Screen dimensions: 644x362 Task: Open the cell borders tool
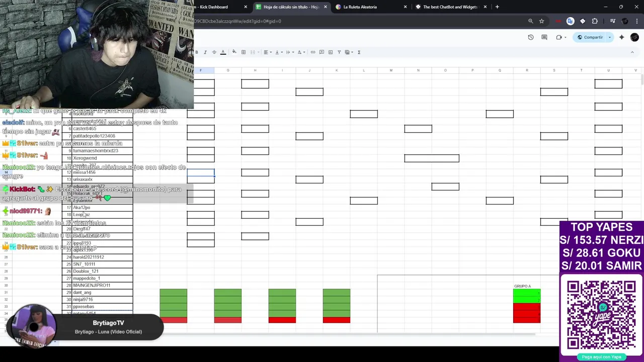[x=244, y=52]
